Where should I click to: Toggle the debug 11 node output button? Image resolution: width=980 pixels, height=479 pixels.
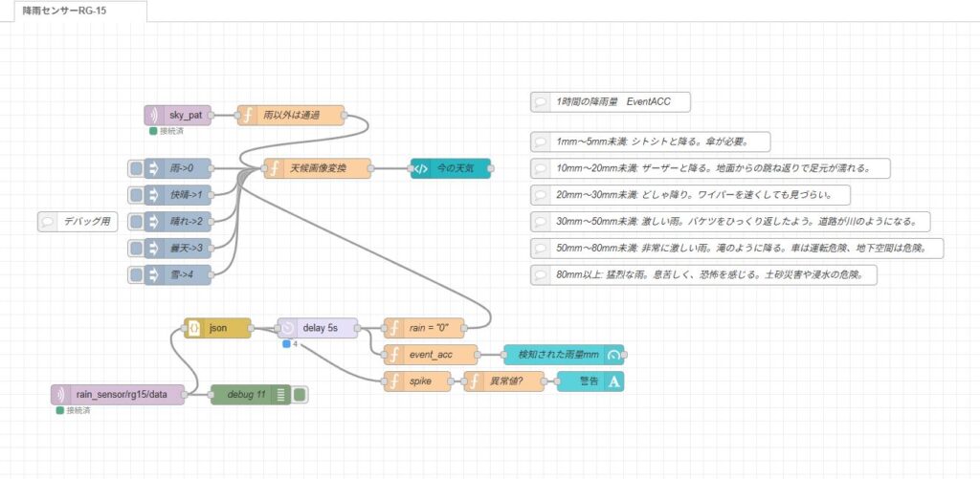coord(301,394)
